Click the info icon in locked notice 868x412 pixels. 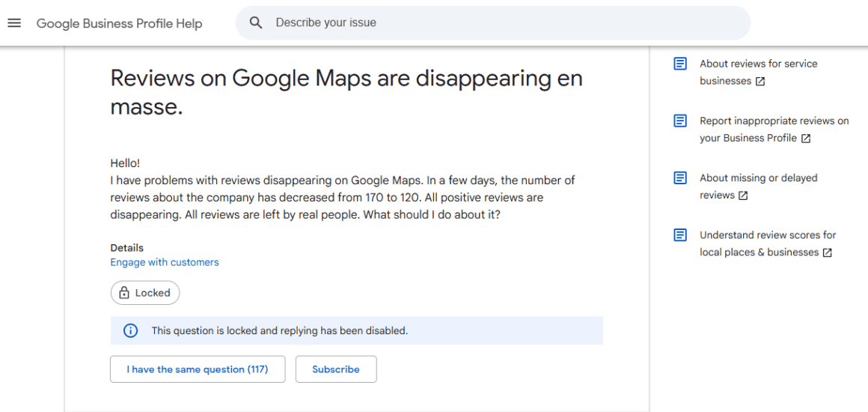(130, 331)
